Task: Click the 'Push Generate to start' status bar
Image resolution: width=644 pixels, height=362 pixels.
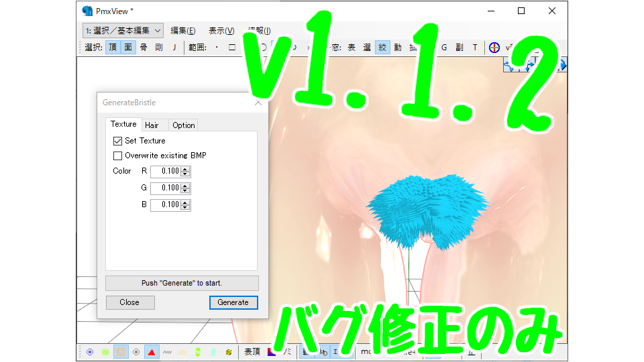Action: (x=182, y=283)
